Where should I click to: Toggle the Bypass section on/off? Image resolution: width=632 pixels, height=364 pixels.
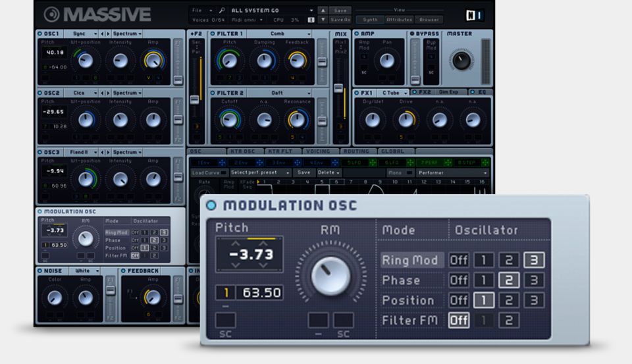click(x=413, y=34)
